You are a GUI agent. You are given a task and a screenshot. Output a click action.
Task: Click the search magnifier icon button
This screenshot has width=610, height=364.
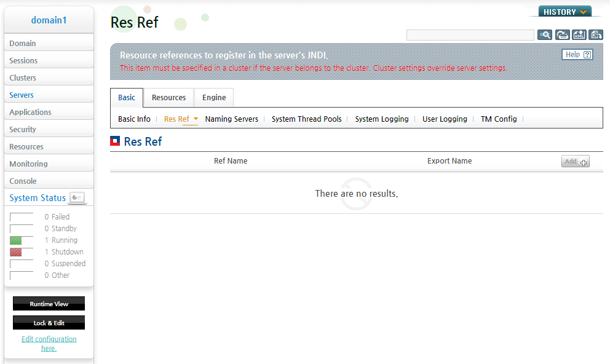(545, 35)
